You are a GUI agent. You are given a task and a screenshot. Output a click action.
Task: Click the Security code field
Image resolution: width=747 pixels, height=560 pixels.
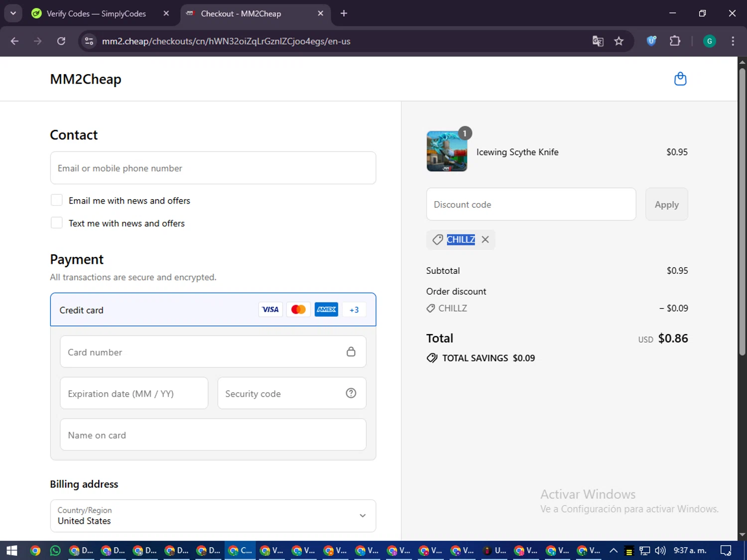click(x=292, y=393)
